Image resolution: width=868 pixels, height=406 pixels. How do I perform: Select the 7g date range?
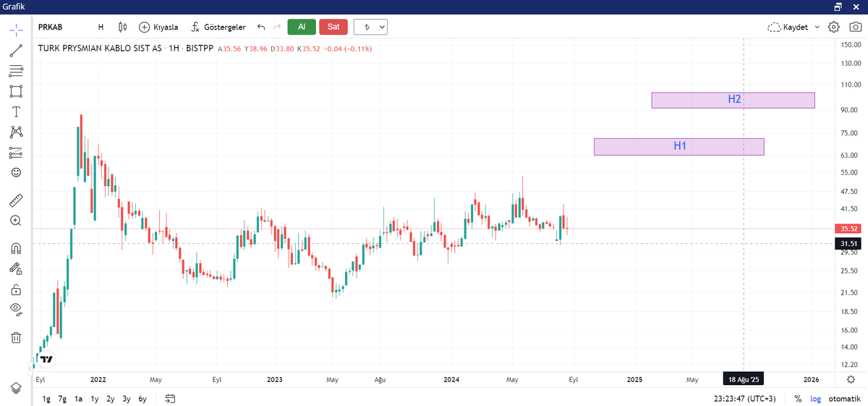click(x=62, y=399)
